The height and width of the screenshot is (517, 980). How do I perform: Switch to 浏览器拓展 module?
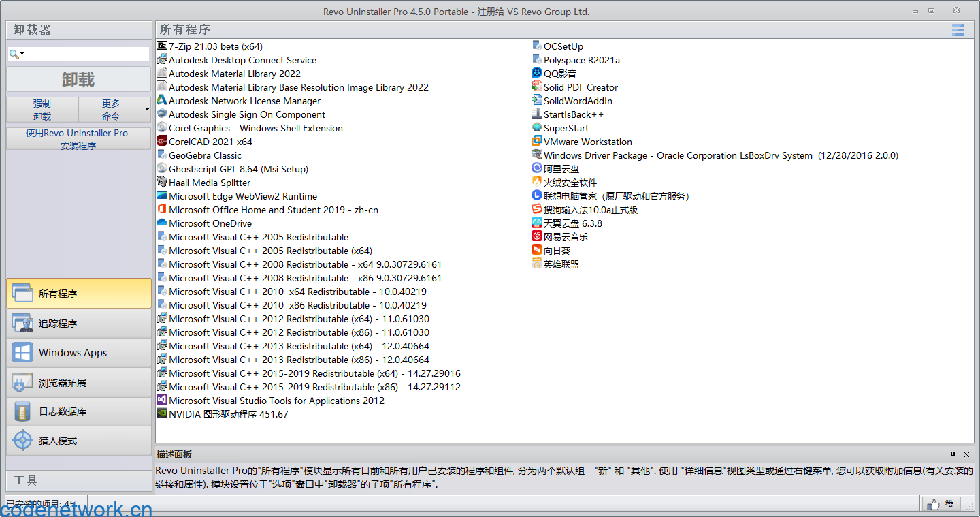78,383
